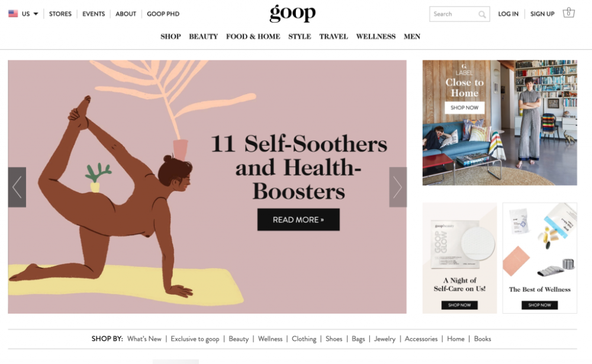Click the Close to Home banner image
This screenshot has height=364, width=592.
(500, 123)
